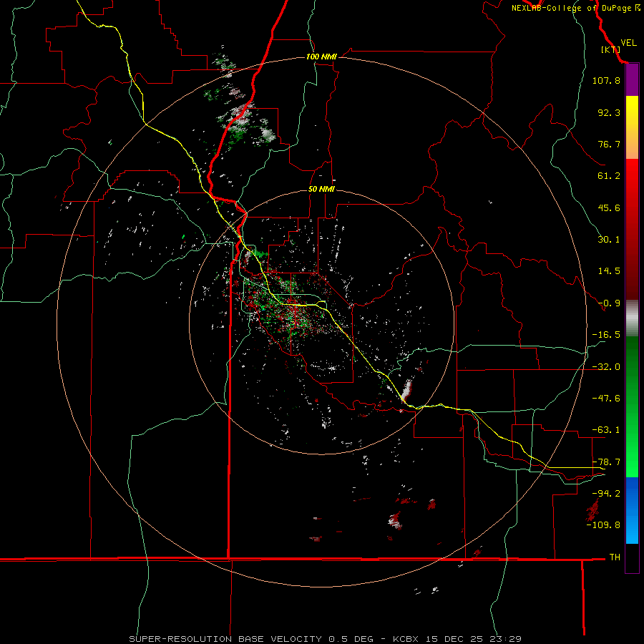Select the -78.7 scale value
This screenshot has width=644, height=644.
[x=606, y=462]
